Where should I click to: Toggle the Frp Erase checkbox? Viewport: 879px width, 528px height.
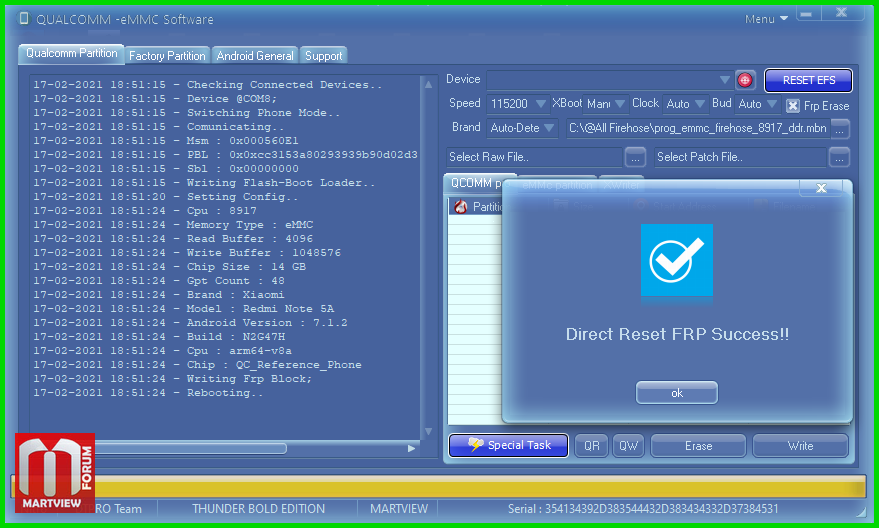pyautogui.click(x=792, y=105)
